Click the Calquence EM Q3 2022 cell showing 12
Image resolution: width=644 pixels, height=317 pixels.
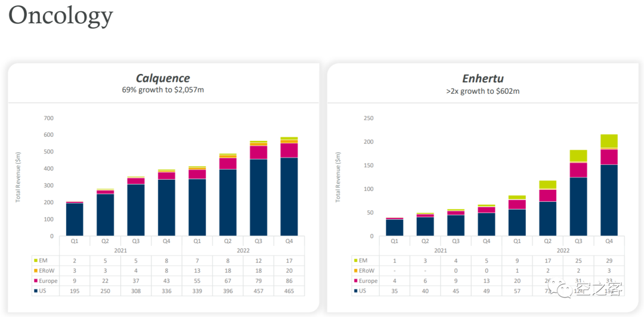258,261
